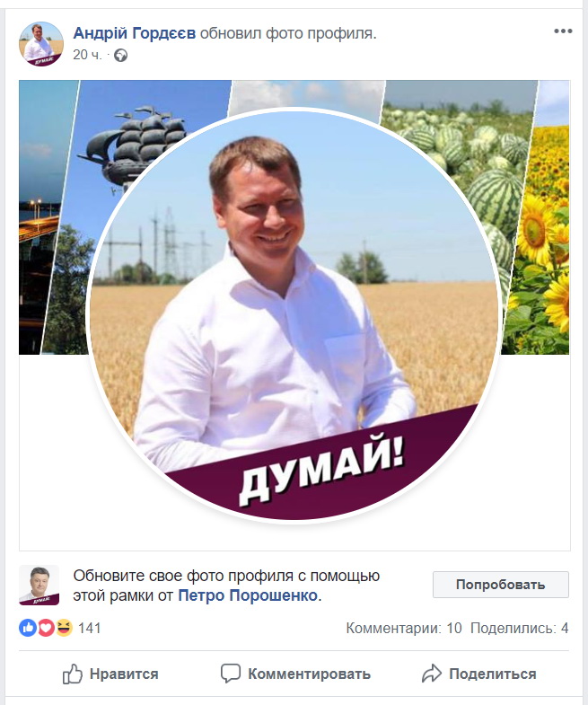This screenshot has height=705, width=588.
Task: Click the Нравится button label
Action: [x=124, y=674]
